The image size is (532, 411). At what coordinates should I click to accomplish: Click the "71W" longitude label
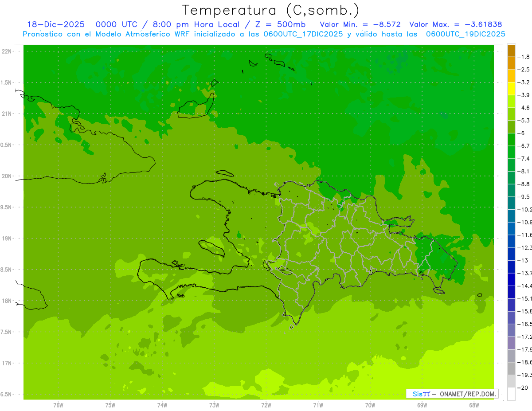click(x=318, y=405)
